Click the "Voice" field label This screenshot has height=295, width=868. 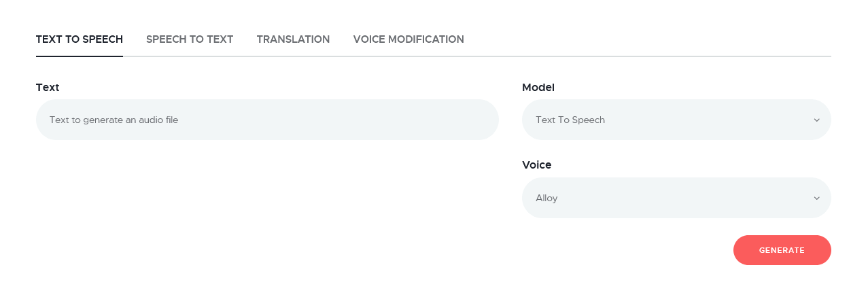click(x=537, y=165)
